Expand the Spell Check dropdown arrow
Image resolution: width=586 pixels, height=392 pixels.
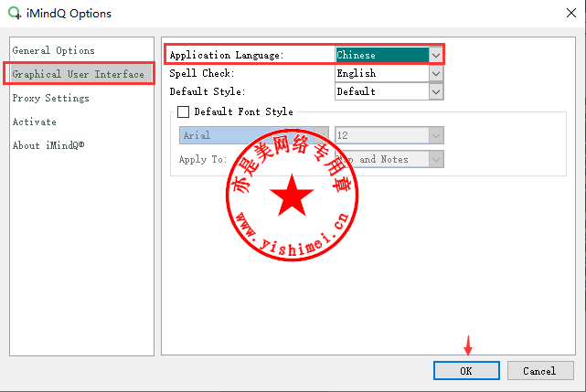(x=436, y=74)
